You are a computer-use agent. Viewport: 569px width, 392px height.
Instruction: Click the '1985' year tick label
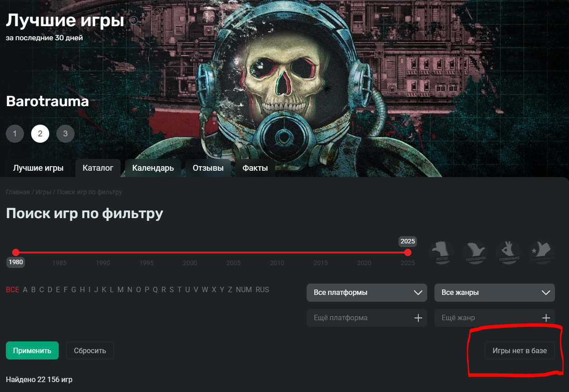pyautogui.click(x=59, y=263)
